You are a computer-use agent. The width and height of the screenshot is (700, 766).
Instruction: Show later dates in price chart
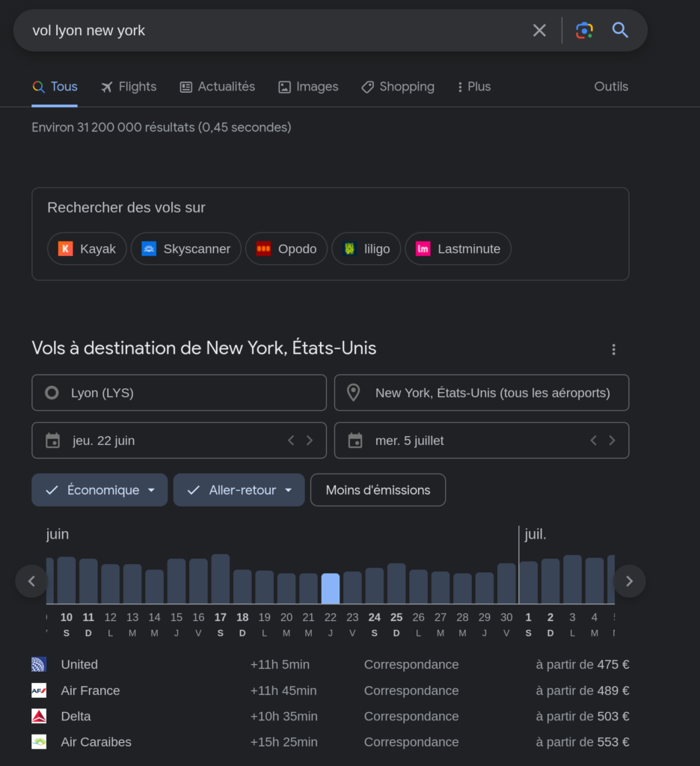tap(629, 580)
